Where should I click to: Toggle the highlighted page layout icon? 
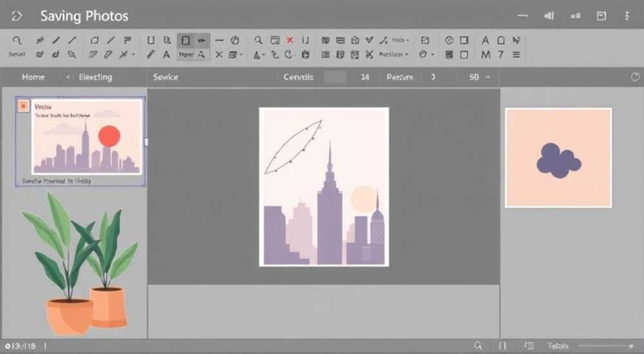[x=185, y=41]
